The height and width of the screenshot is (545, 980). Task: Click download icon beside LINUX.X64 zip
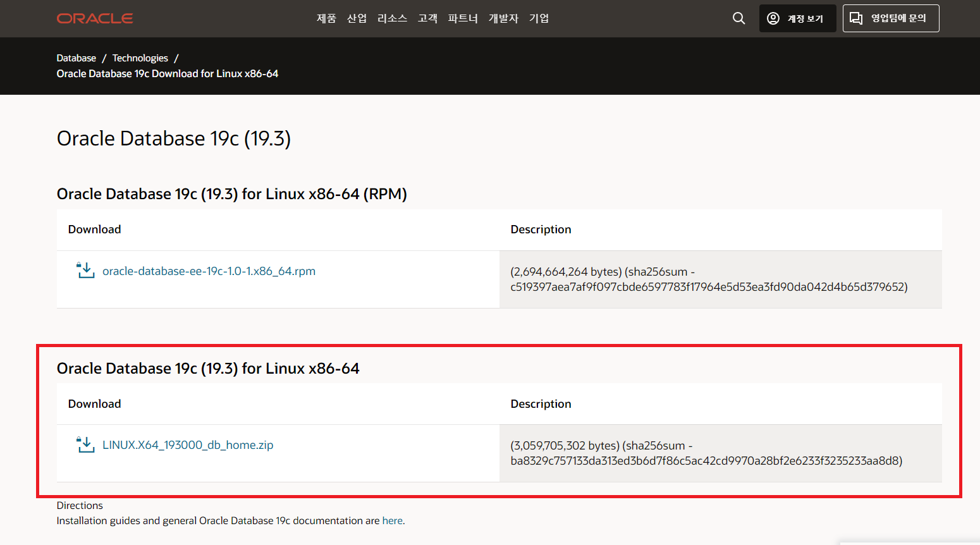(85, 444)
